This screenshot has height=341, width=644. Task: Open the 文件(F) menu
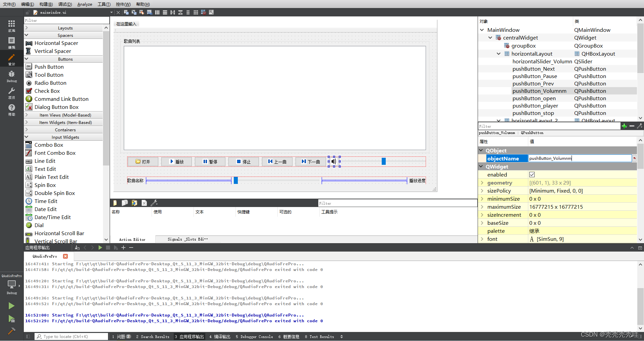coord(9,4)
